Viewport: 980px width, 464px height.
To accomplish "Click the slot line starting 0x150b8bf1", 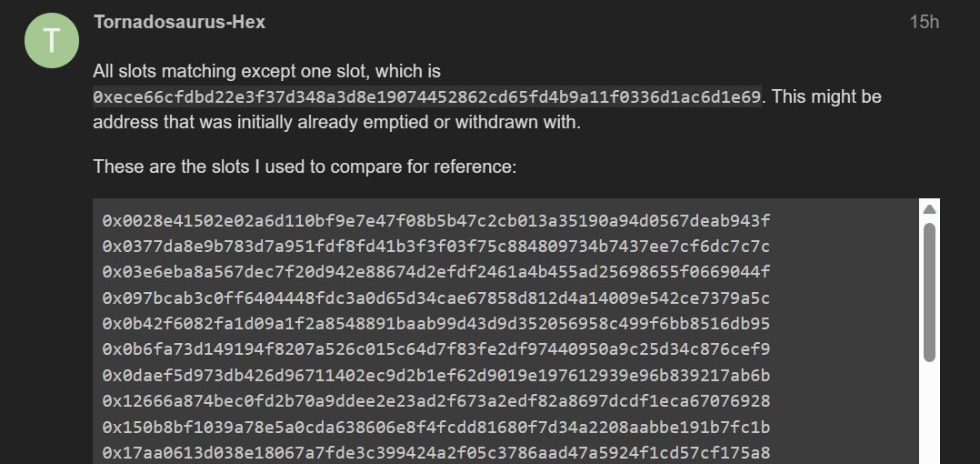I will pos(436,427).
